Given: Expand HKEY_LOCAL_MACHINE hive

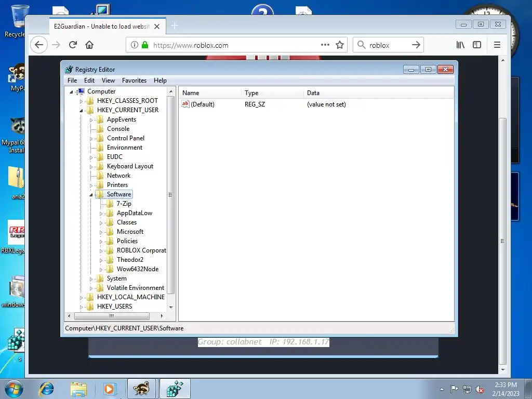Looking at the screenshot, I should tap(81, 298).
